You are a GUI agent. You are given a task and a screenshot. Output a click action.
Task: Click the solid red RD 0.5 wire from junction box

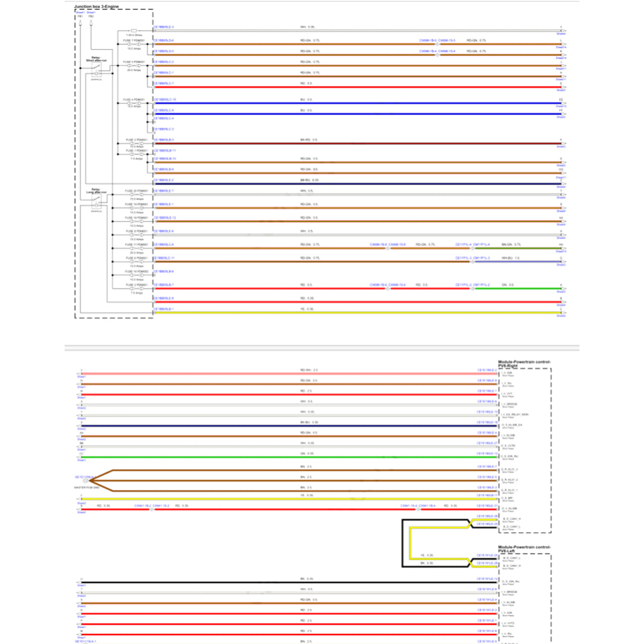pyautogui.click(x=352, y=86)
